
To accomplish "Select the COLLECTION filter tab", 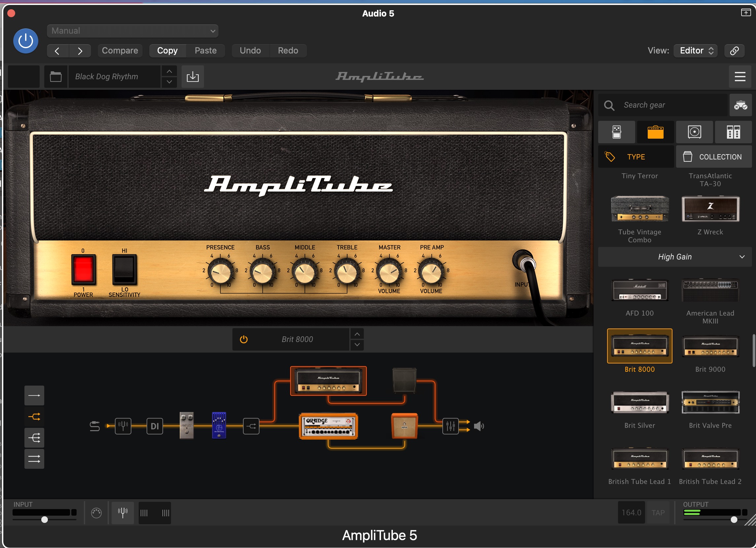I will point(714,157).
